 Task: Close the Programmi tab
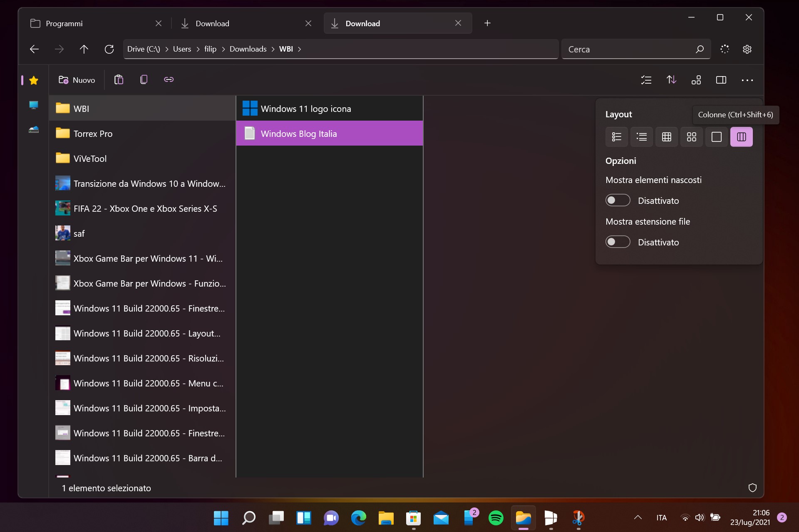tap(159, 23)
